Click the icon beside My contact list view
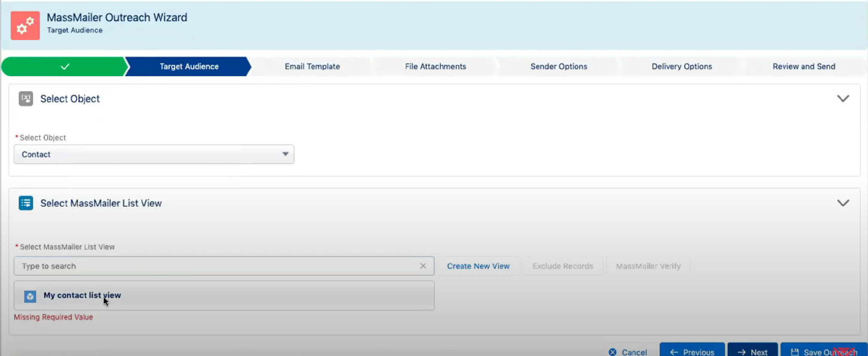 coord(30,296)
